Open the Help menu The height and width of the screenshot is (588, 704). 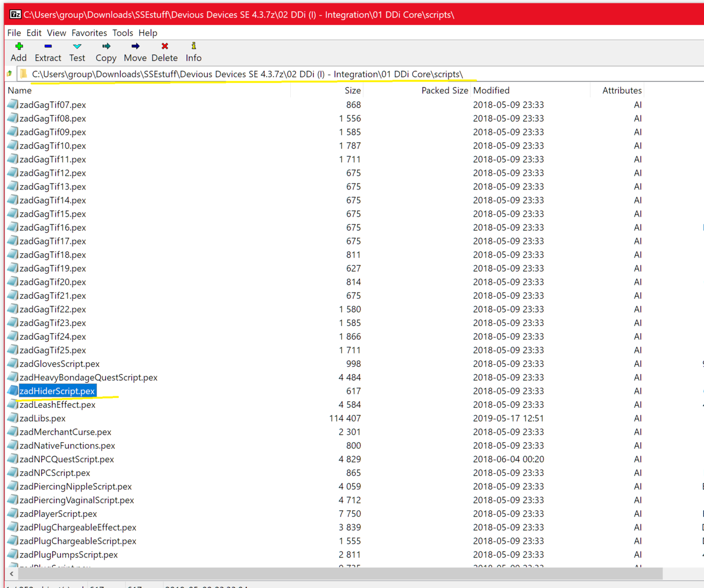(x=148, y=33)
